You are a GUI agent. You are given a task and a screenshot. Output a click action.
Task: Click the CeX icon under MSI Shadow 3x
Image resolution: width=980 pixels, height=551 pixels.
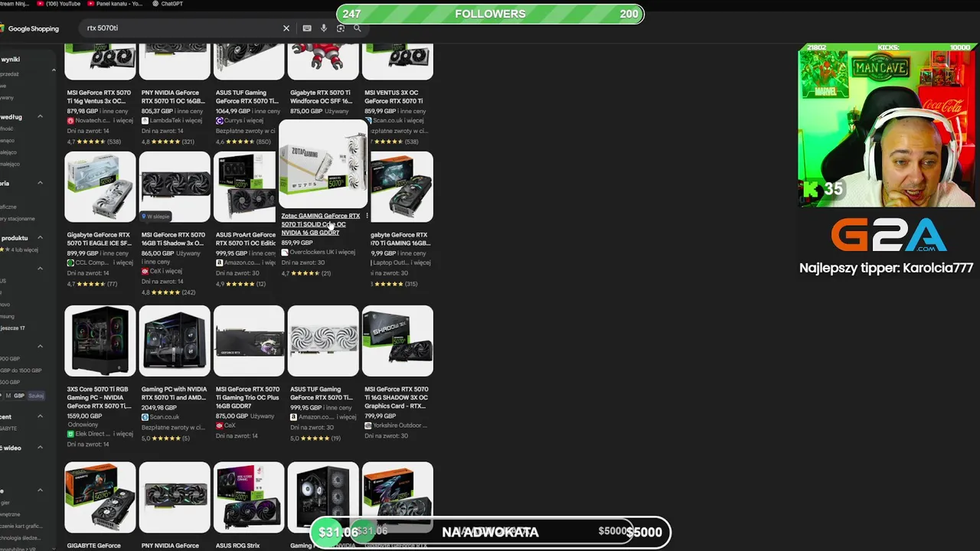(145, 272)
